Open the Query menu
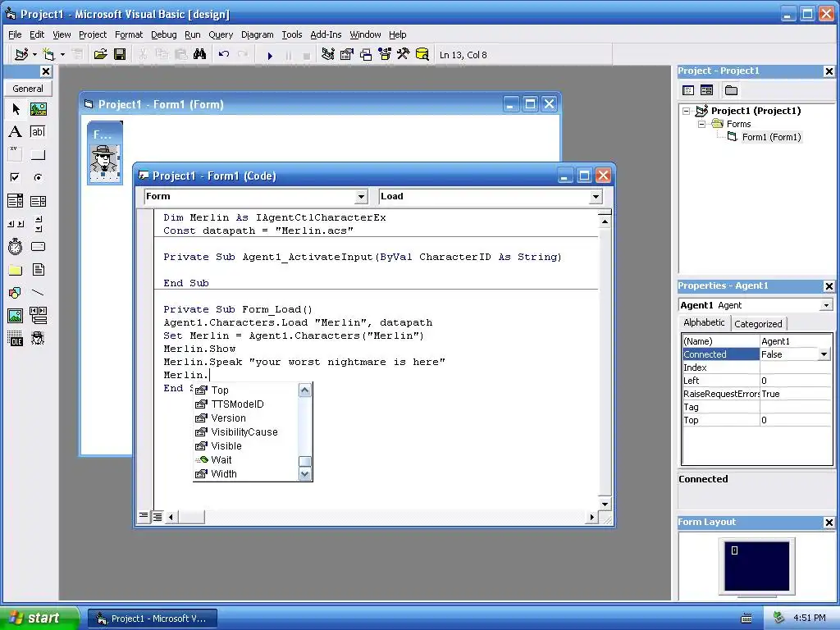840x630 pixels. [221, 34]
